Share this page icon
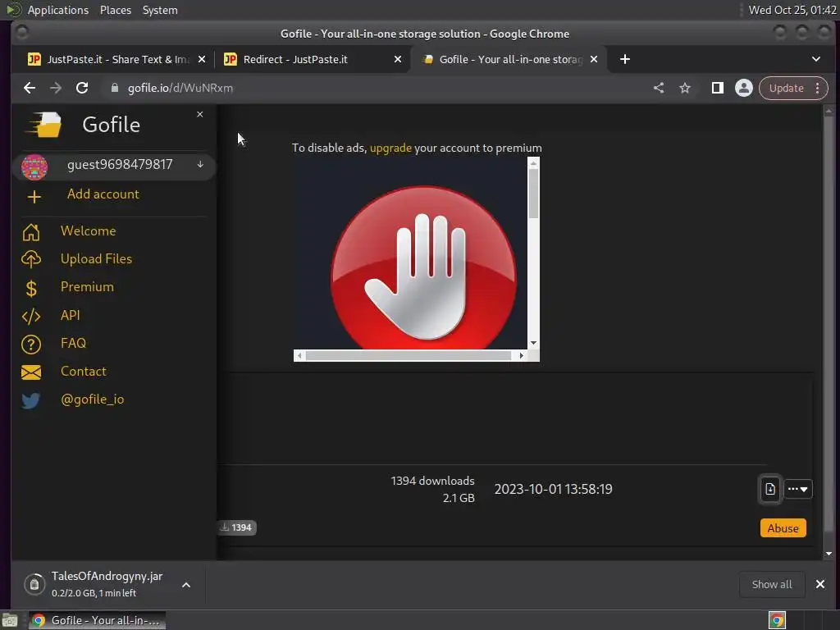 coord(659,88)
